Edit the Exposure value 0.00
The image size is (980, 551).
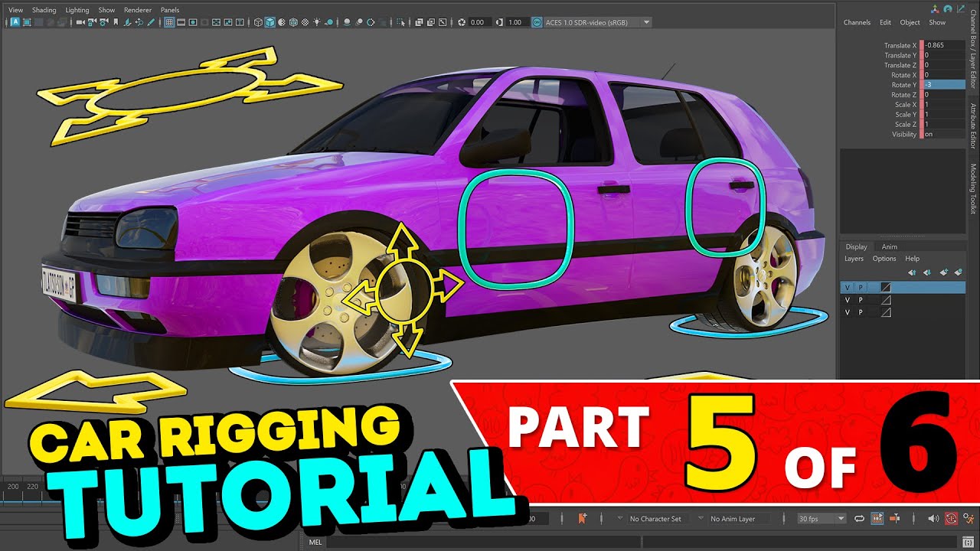tap(479, 22)
